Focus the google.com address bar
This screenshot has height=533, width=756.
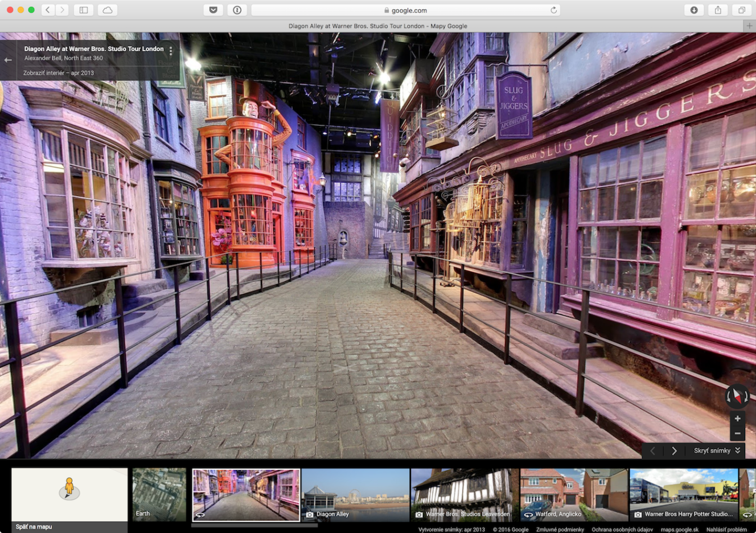405,10
